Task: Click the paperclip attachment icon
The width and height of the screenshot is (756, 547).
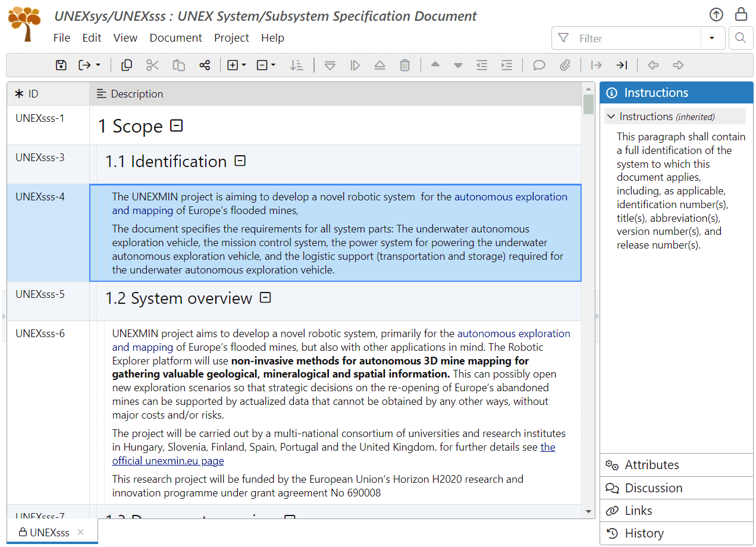Action: 565,65
